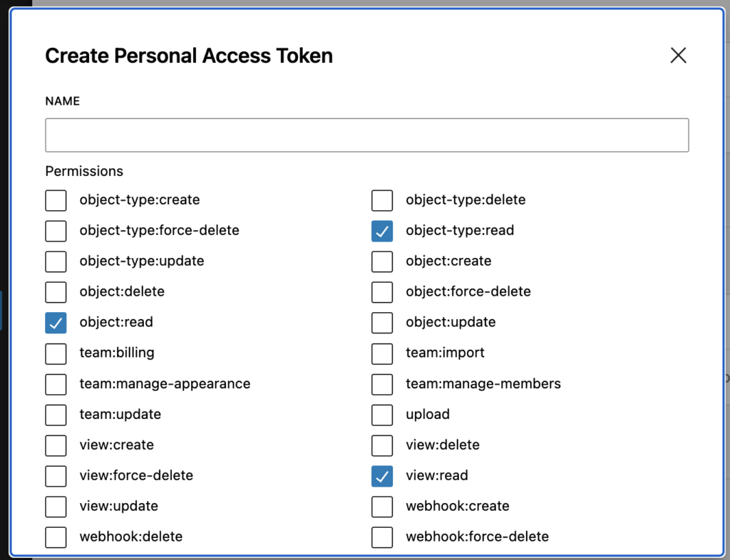Viewport: 730px width, 560px height.
Task: Check the team:import permission
Action: pos(382,353)
